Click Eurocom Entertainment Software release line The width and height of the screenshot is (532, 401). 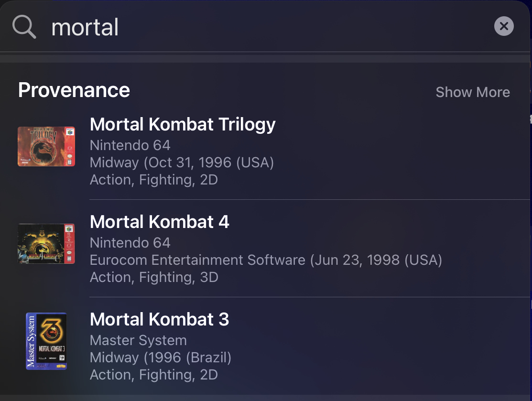pos(266,260)
